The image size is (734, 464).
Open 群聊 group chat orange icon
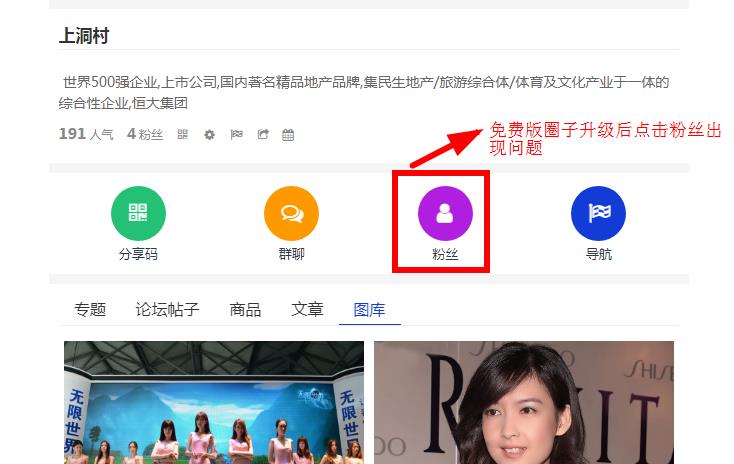point(291,213)
